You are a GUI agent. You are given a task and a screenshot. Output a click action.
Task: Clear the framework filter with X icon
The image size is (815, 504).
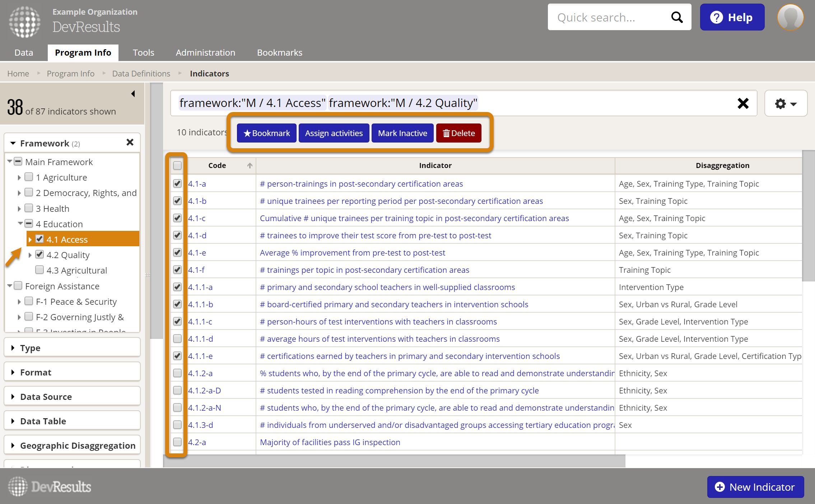(x=743, y=103)
